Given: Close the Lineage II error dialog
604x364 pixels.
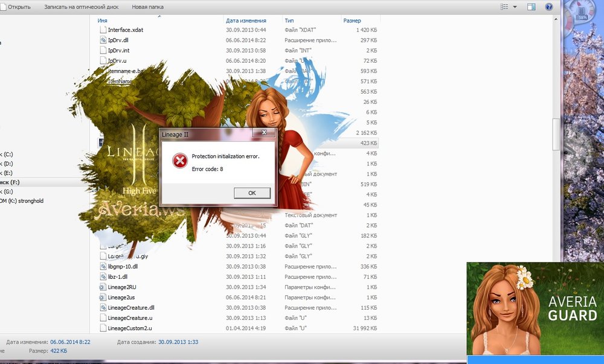Looking at the screenshot, I should (x=265, y=132).
